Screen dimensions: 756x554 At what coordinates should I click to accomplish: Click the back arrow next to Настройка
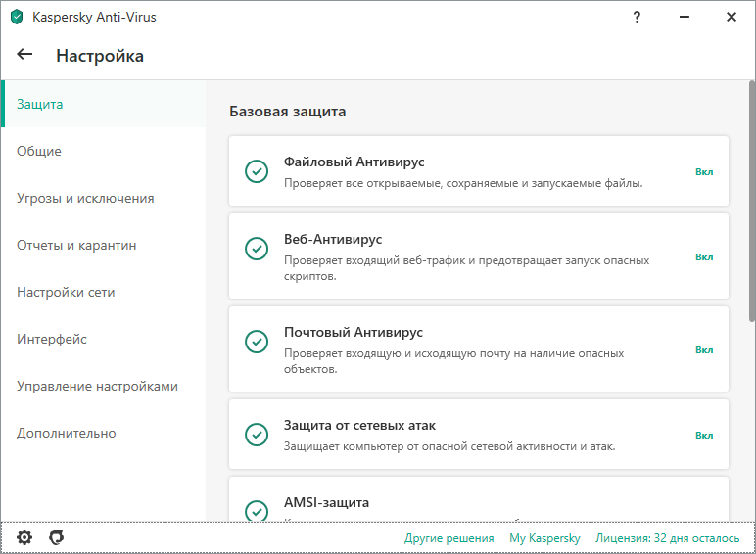(24, 55)
